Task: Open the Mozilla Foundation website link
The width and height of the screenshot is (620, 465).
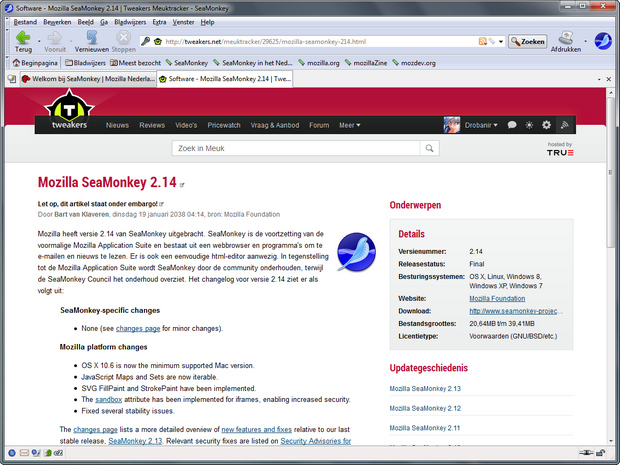Action: [x=497, y=299]
